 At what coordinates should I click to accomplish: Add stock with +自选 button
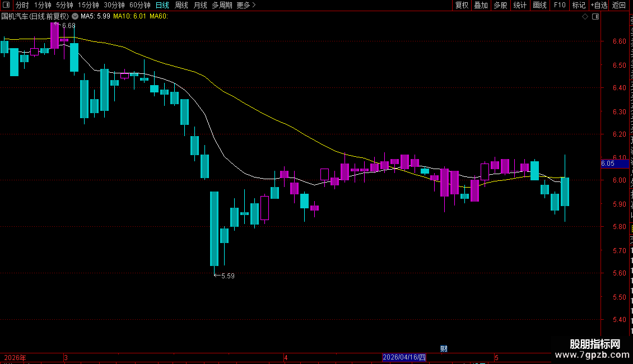tap(599, 5)
